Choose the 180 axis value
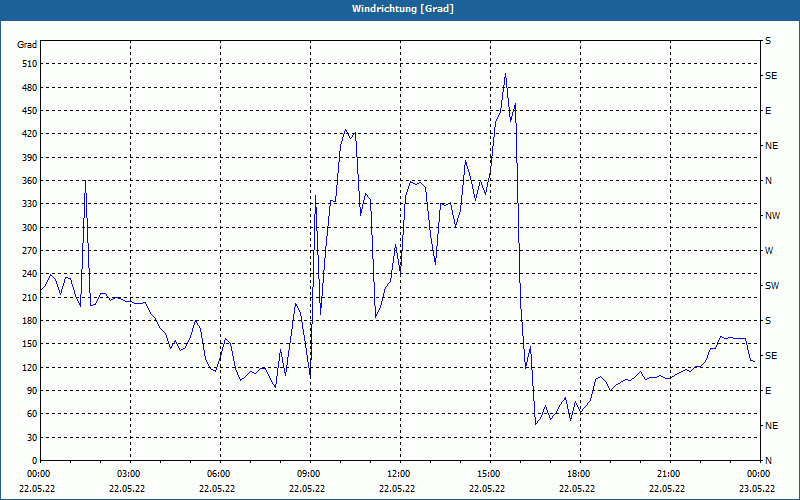 coord(30,321)
